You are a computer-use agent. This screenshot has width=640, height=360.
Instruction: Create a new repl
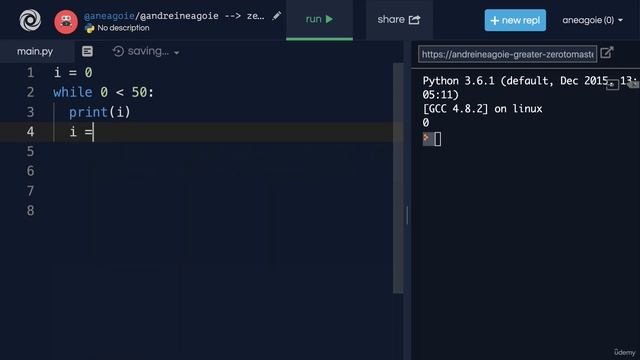click(515, 20)
